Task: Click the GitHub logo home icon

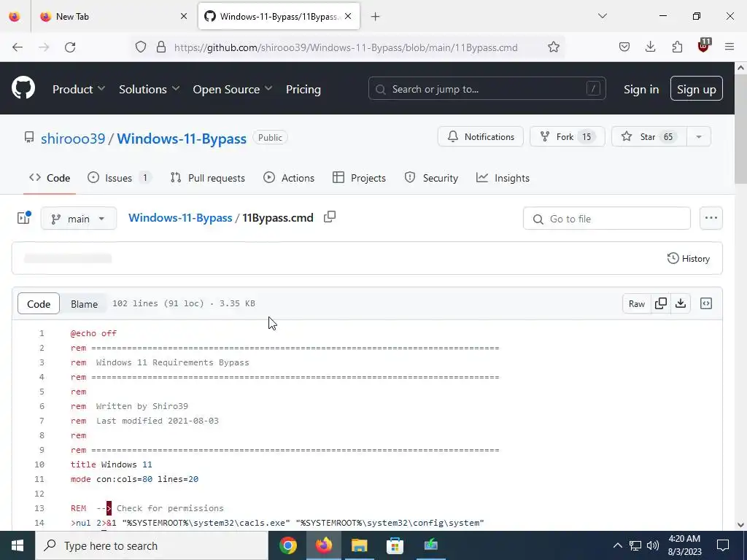Action: 23,88
